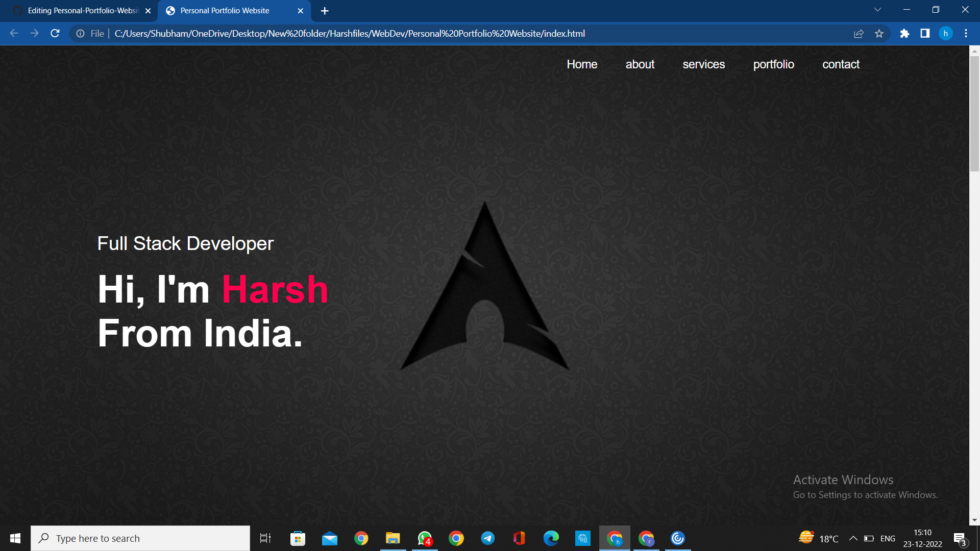Open File Explorer from the taskbar
This screenshot has width=980, height=551.
click(x=393, y=538)
